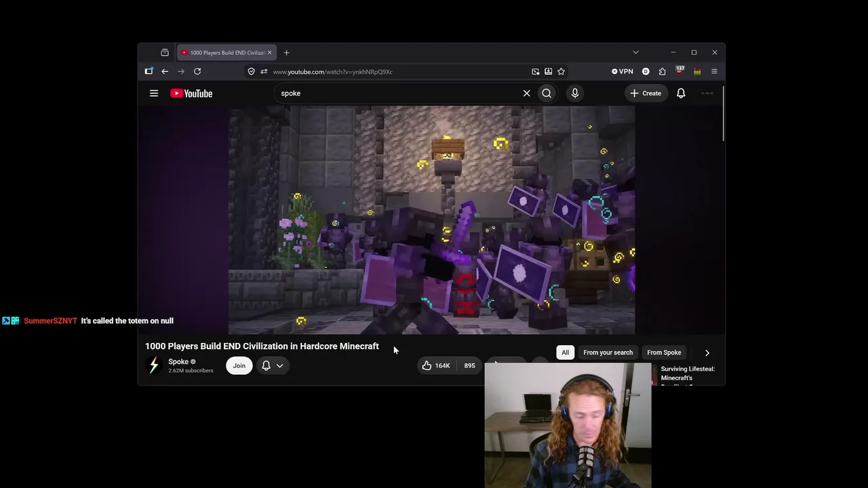Viewport: 868px width, 488px height.
Task: Open Firefox View button on the tab bar
Action: [165, 53]
